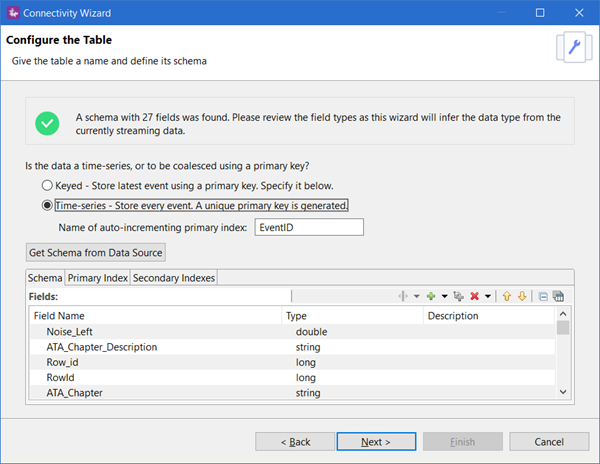Click the green add field icon
This screenshot has width=600, height=464.
click(x=431, y=296)
